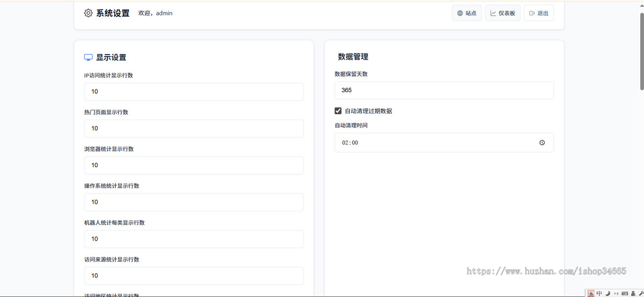
Task: Click the 欢迎，admin greeting text
Action: [x=156, y=13]
